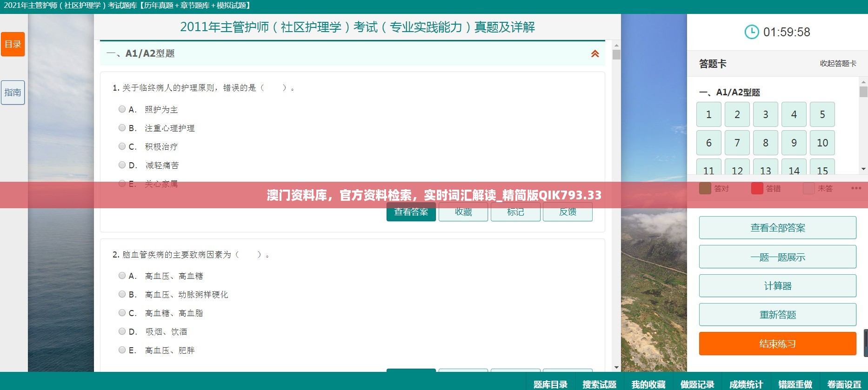This screenshot has height=390, width=868.
Task: Click the 答对 brown legend swatch
Action: click(705, 188)
